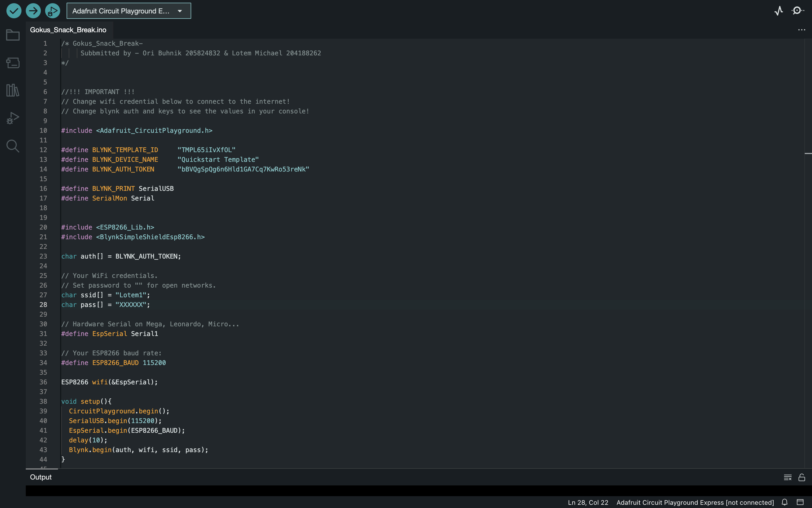Click the BLYNK_AUTH_TOKEN token string
Screen dimensions: 812x508
[x=243, y=169]
